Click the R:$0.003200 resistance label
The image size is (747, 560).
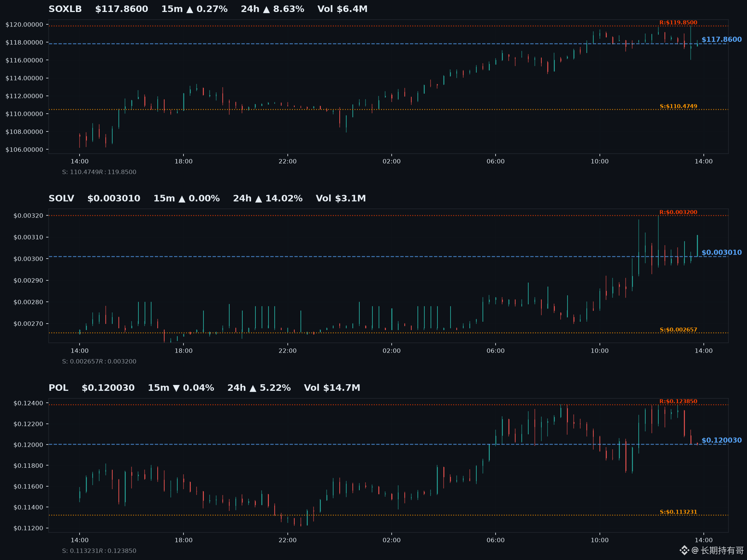click(678, 212)
